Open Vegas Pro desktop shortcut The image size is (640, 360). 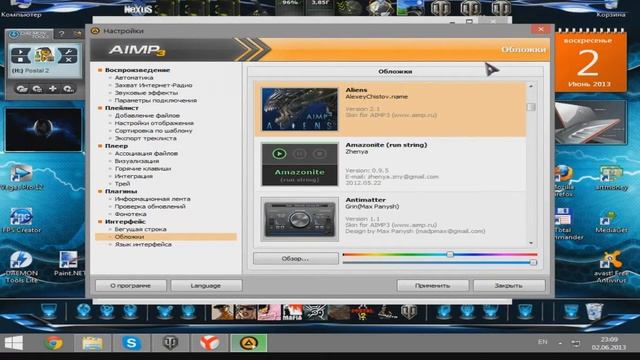coord(21,178)
